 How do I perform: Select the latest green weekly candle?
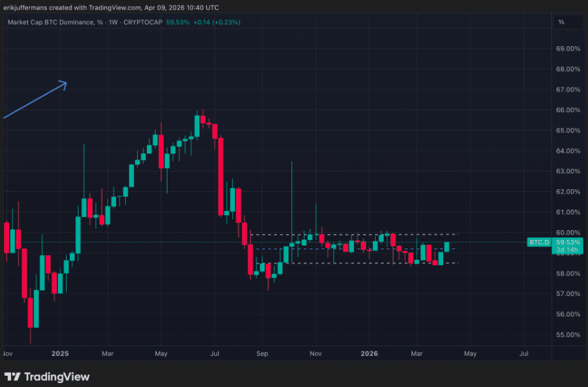[447, 247]
